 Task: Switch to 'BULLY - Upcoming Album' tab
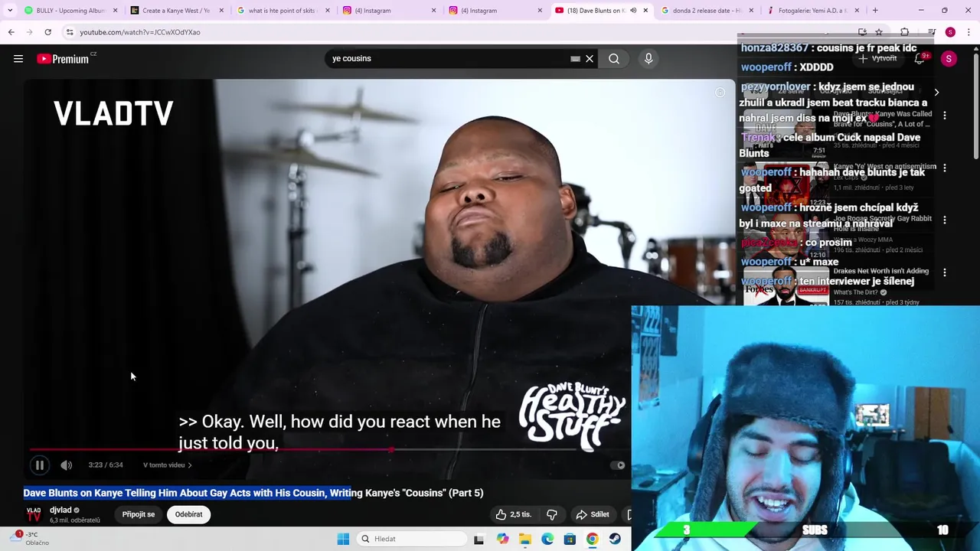69,11
